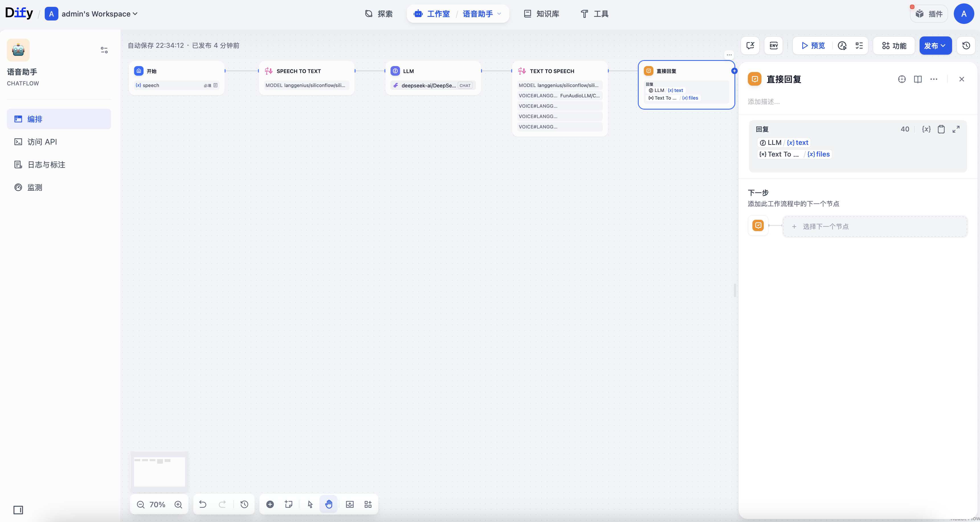Open the 访问 API sidebar item
This screenshot has width=980, height=522.
pos(42,142)
